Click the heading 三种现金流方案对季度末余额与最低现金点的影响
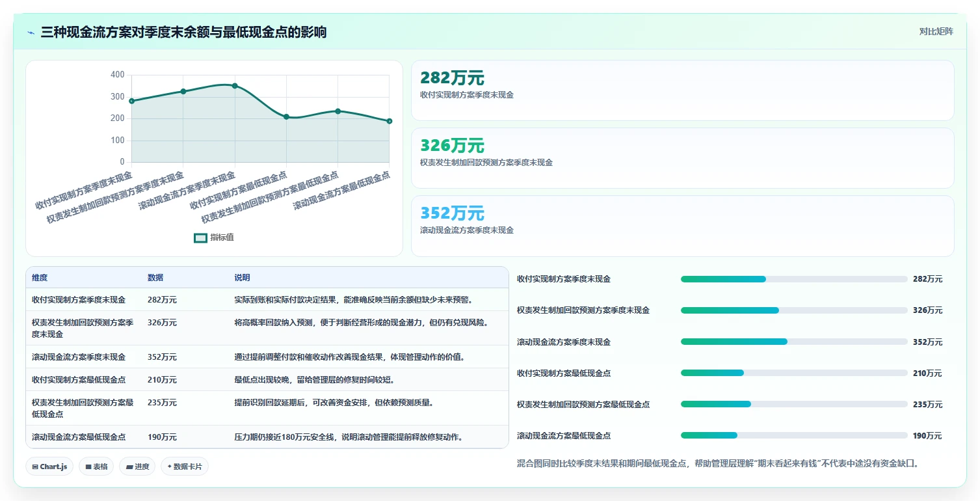The width and height of the screenshot is (980, 501). point(183,33)
